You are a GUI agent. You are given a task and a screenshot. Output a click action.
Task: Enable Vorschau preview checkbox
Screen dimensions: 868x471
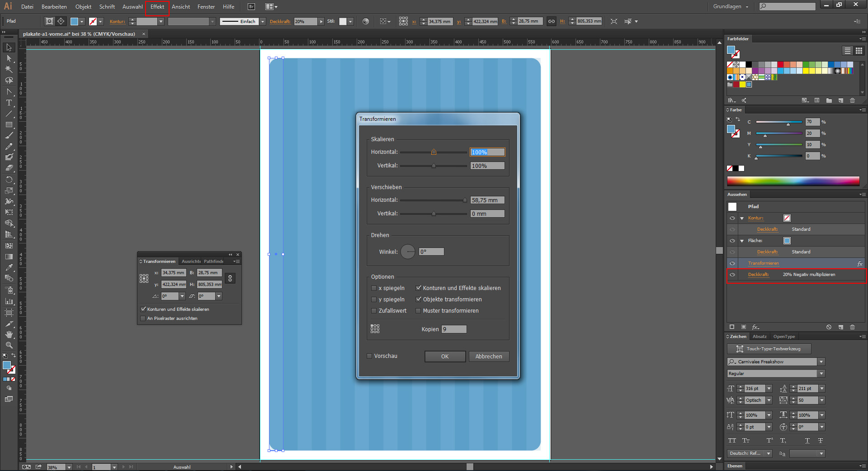point(369,356)
